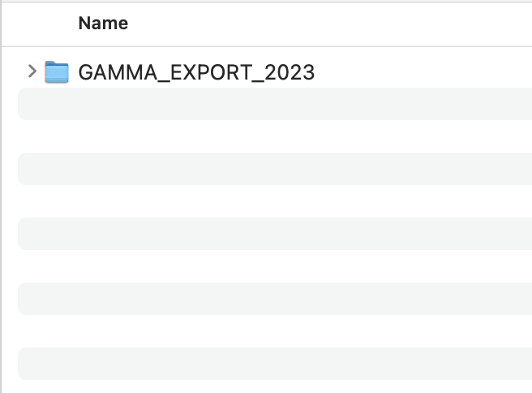Expand the GAMMA_EXPORT_2023 folder disclosure chevron
The width and height of the screenshot is (532, 393).
point(32,71)
